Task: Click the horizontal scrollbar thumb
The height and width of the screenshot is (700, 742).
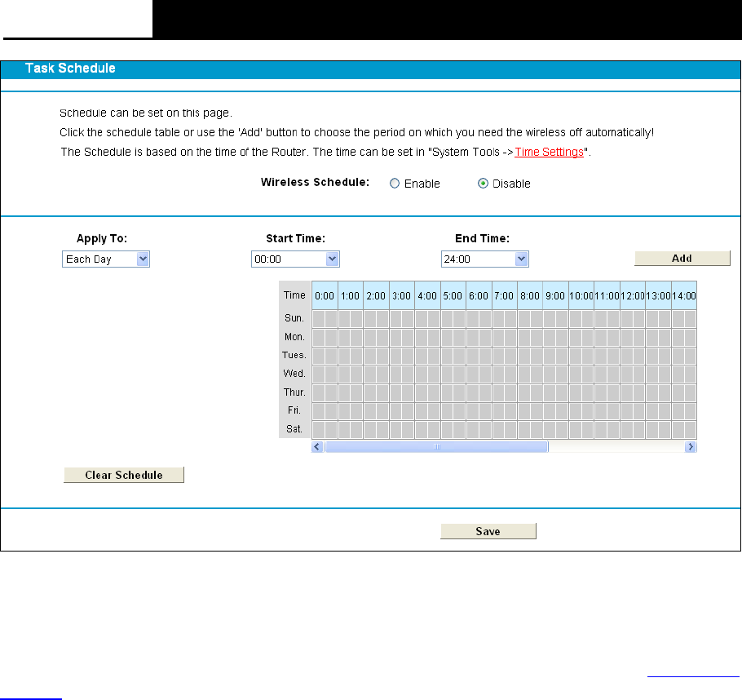Action: (436, 447)
